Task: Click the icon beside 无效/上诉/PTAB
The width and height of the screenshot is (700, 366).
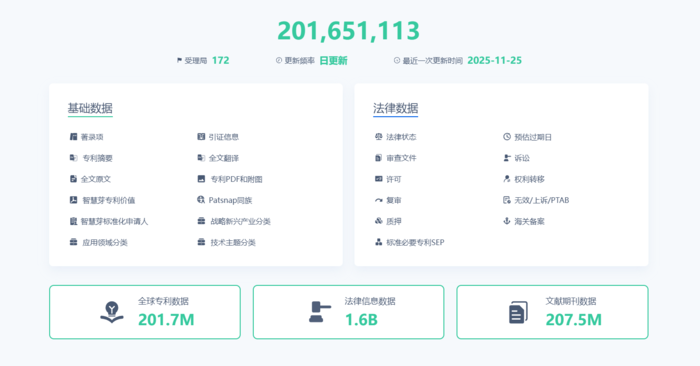Action: 507,200
